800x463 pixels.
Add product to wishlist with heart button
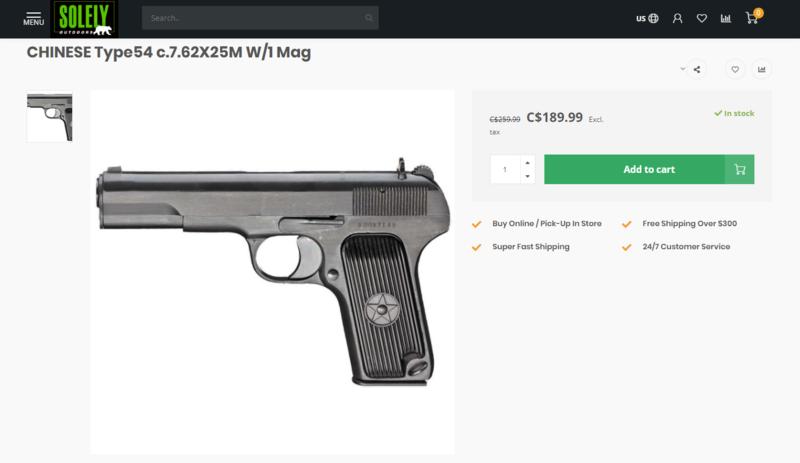(x=735, y=70)
